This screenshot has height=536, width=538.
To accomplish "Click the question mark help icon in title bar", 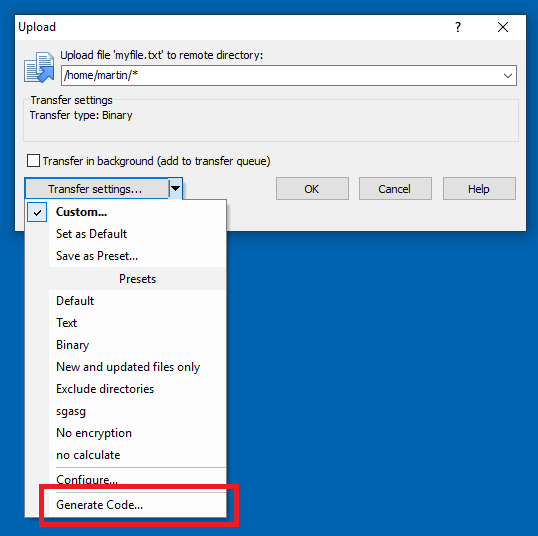I will click(458, 27).
